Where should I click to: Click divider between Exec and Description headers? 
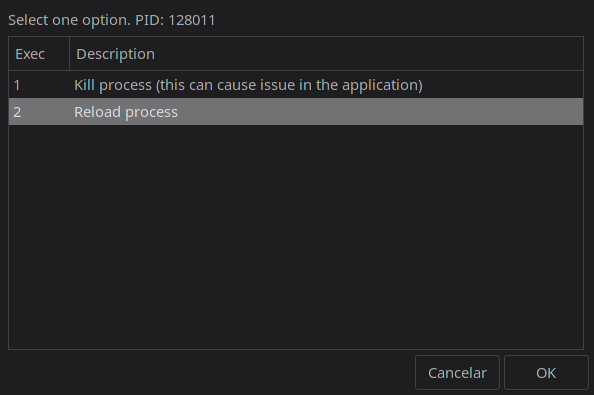click(x=69, y=54)
